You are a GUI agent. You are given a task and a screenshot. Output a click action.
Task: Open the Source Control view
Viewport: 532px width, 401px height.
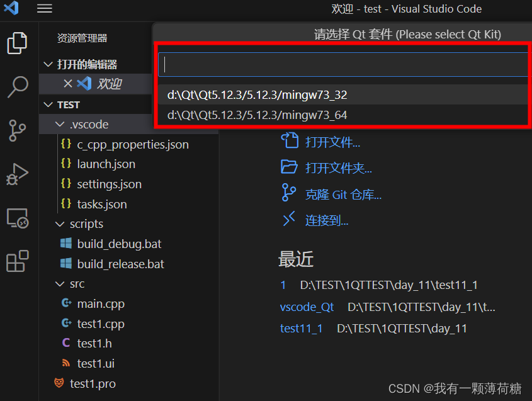pyautogui.click(x=17, y=130)
